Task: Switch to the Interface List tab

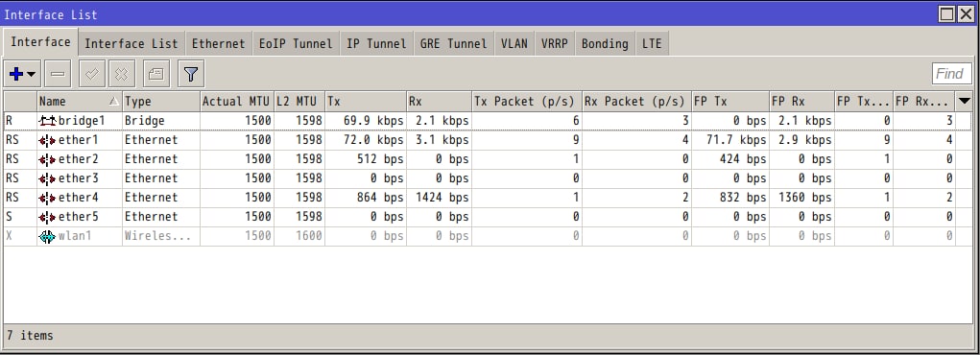Action: point(131,44)
